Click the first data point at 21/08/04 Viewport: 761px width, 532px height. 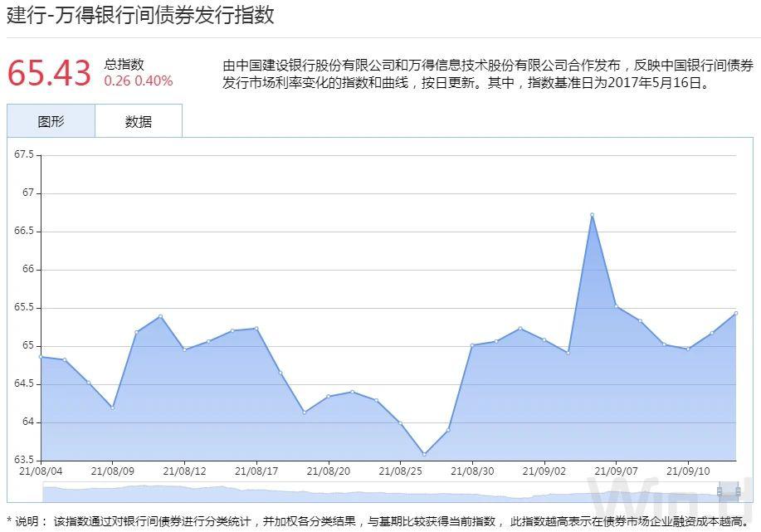[41, 357]
